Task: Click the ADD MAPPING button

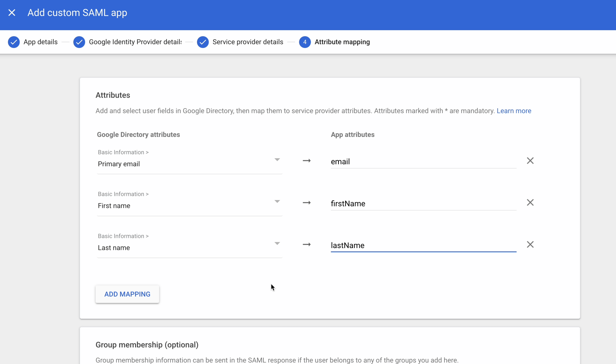Action: click(x=127, y=294)
